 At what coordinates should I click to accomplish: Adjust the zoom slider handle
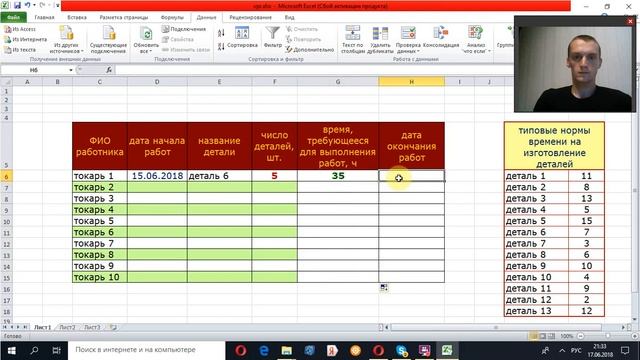tap(608, 336)
